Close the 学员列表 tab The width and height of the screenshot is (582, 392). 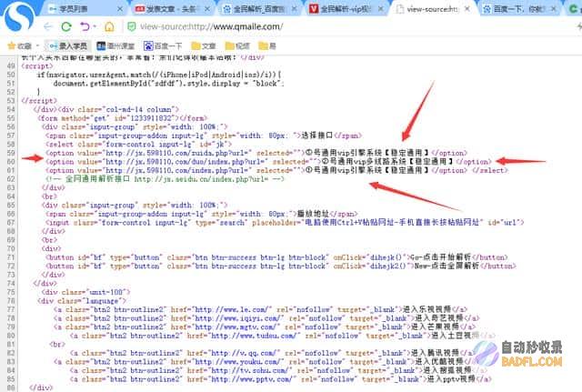(120, 9)
